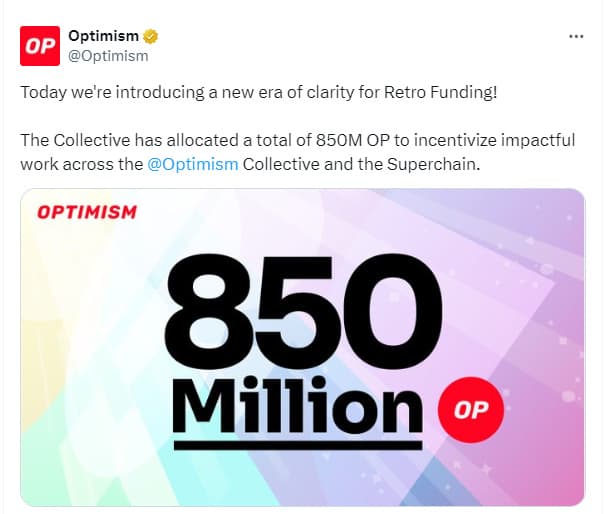Click the gold verified badge beside Optimism

click(150, 37)
